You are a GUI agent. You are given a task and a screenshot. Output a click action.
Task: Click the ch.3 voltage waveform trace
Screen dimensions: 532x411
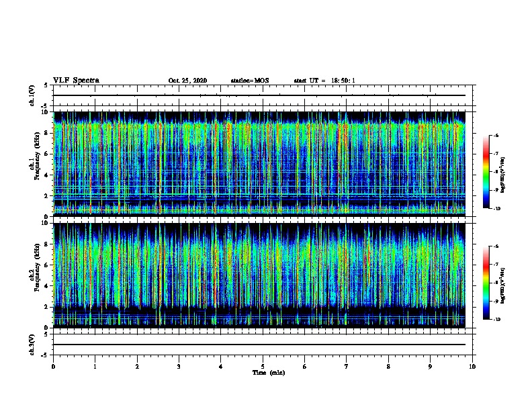259,345
